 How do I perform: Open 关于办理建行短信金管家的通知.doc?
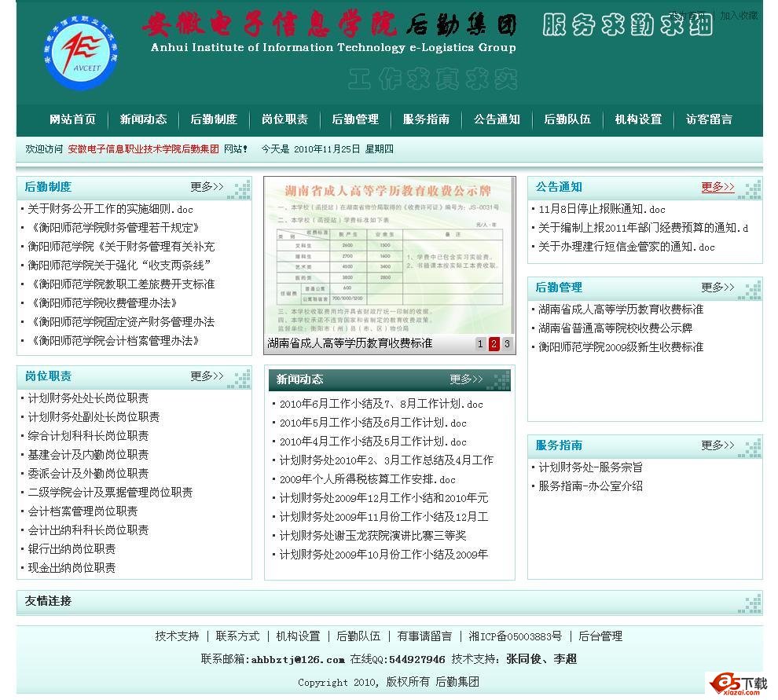coord(626,247)
